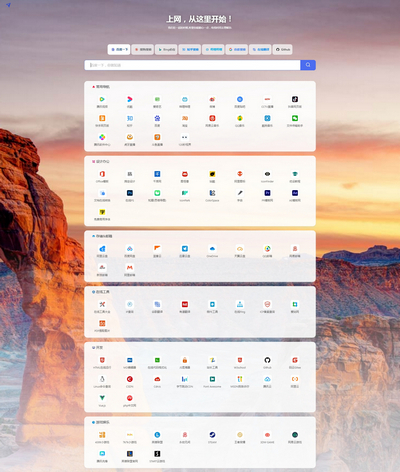The width and height of the screenshot is (400, 472).
Task: Open the Font Awesome shortcut icon
Action: coord(212,379)
